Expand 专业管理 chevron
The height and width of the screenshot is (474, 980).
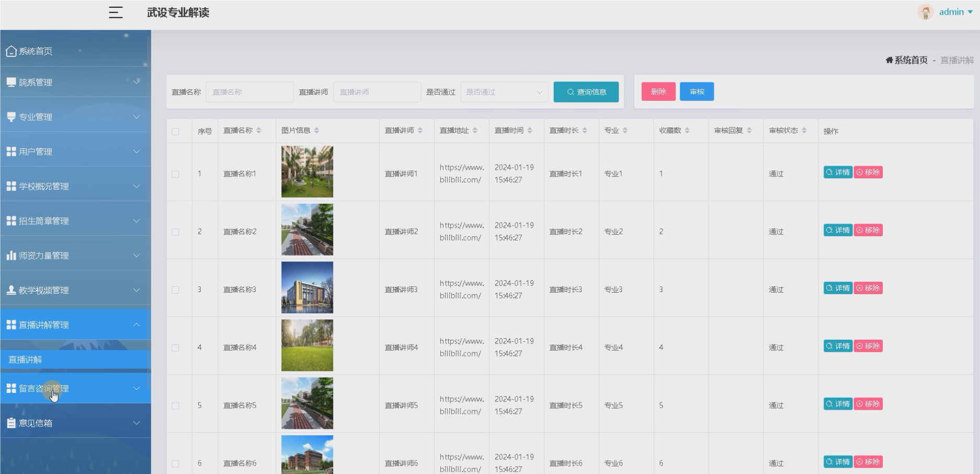[x=136, y=117]
